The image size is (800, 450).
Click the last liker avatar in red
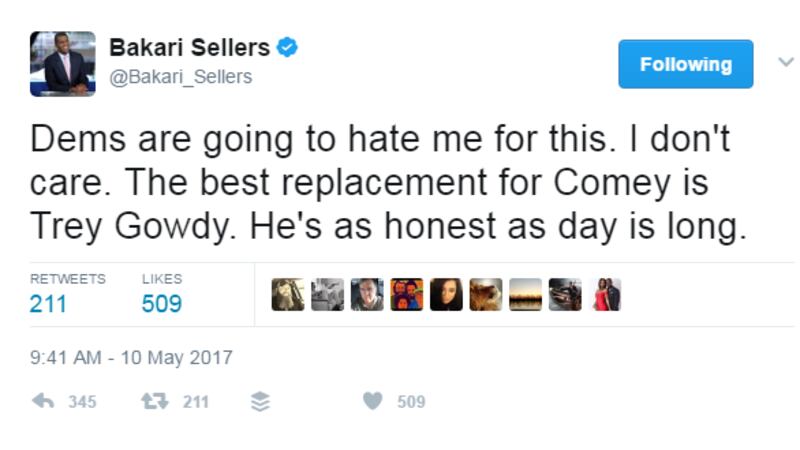606,294
